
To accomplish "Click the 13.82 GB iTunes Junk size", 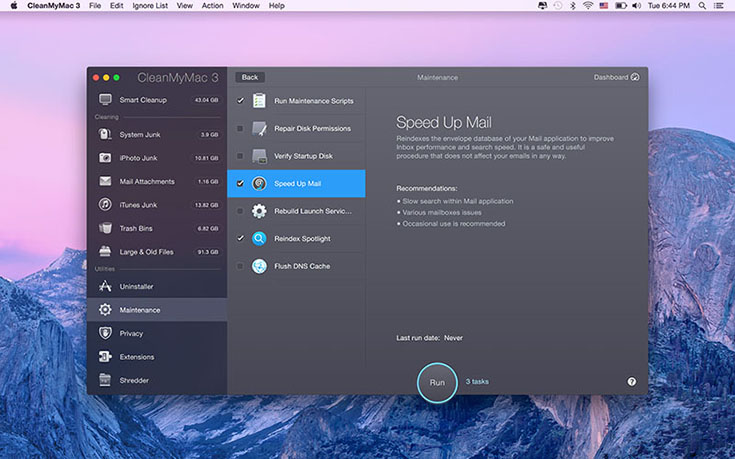I will [206, 205].
